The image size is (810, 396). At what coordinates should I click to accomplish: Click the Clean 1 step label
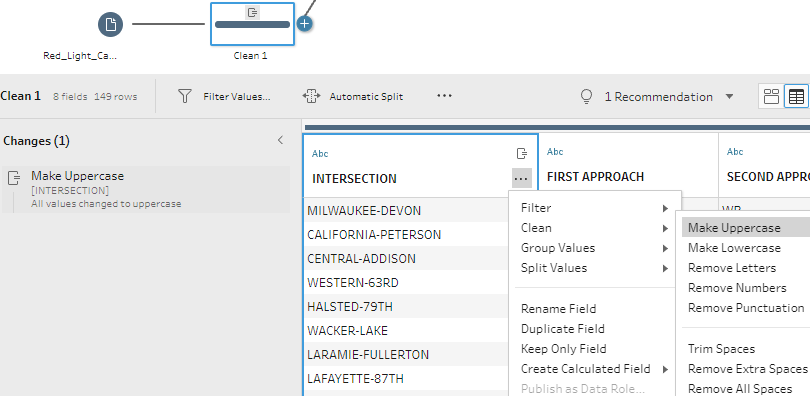pyautogui.click(x=251, y=56)
